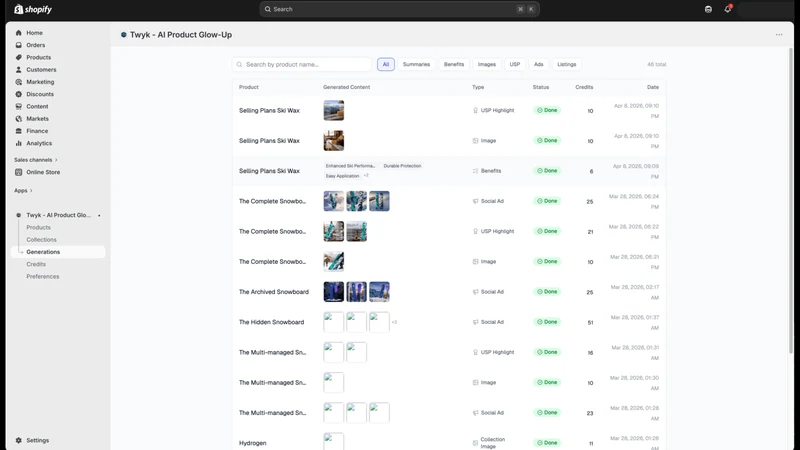The height and width of the screenshot is (450, 800).
Task: Show the +2 more benefits tags
Action: [x=366, y=176]
